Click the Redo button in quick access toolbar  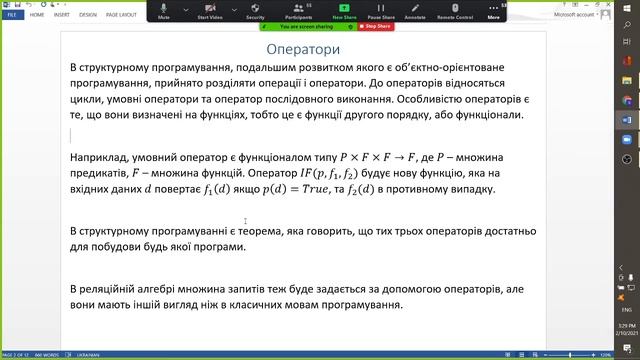point(43,4)
